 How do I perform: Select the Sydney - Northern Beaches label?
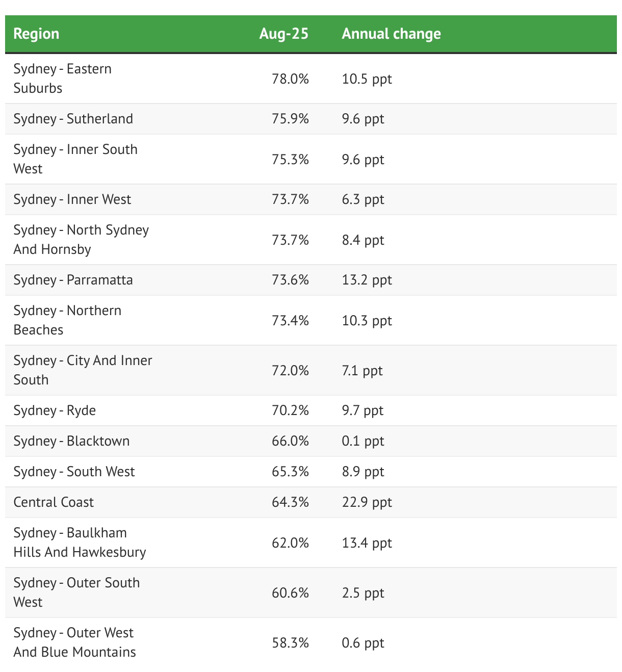(67, 320)
